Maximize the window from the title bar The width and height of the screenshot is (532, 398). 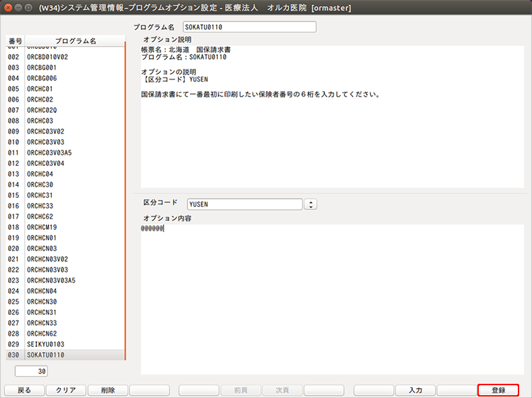[29, 8]
